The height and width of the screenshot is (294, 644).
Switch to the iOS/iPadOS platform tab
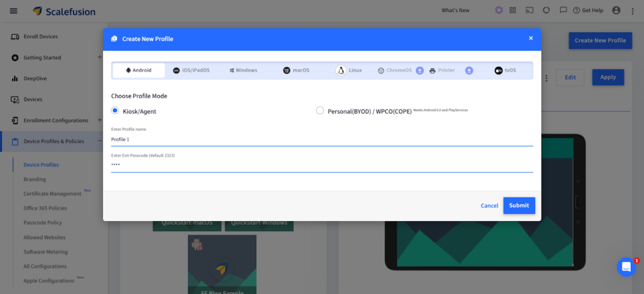(x=191, y=71)
